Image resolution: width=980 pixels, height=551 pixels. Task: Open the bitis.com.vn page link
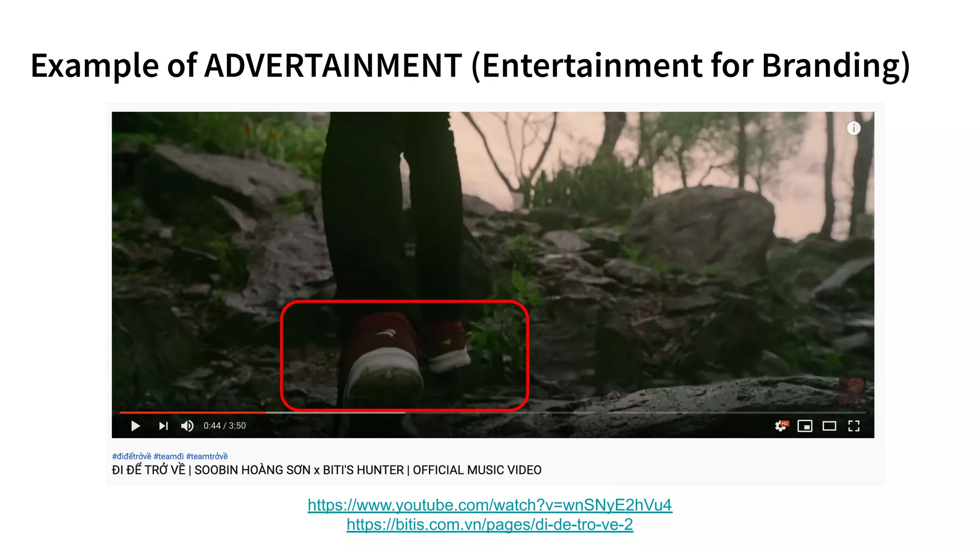coord(490,525)
